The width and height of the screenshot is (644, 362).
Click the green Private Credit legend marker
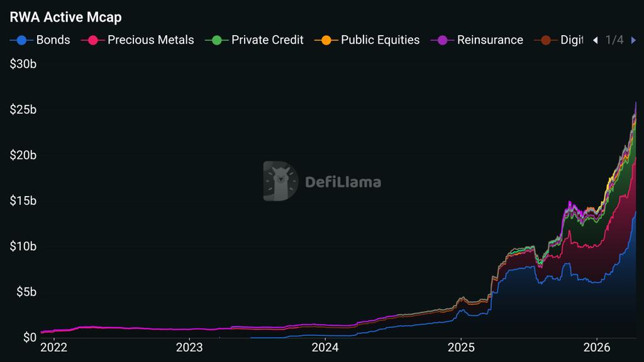tap(217, 40)
